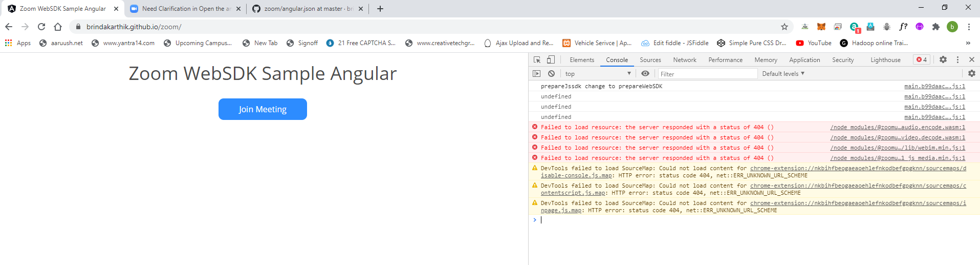Switch to the Application tab
The image size is (980, 265).
[x=804, y=60]
